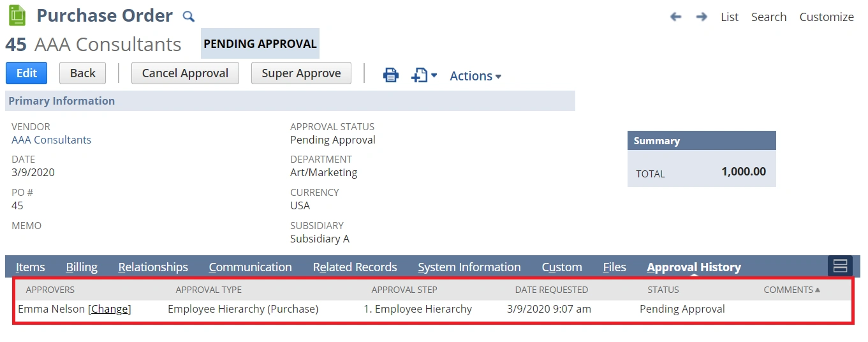Image resolution: width=868 pixels, height=342 pixels.
Task: Open the AAA Consultants vendor link
Action: 51,140
